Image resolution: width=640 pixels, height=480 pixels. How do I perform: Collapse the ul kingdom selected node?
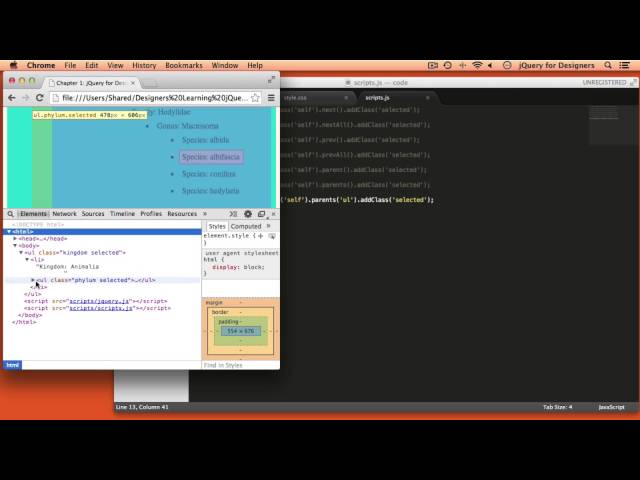click(21, 253)
